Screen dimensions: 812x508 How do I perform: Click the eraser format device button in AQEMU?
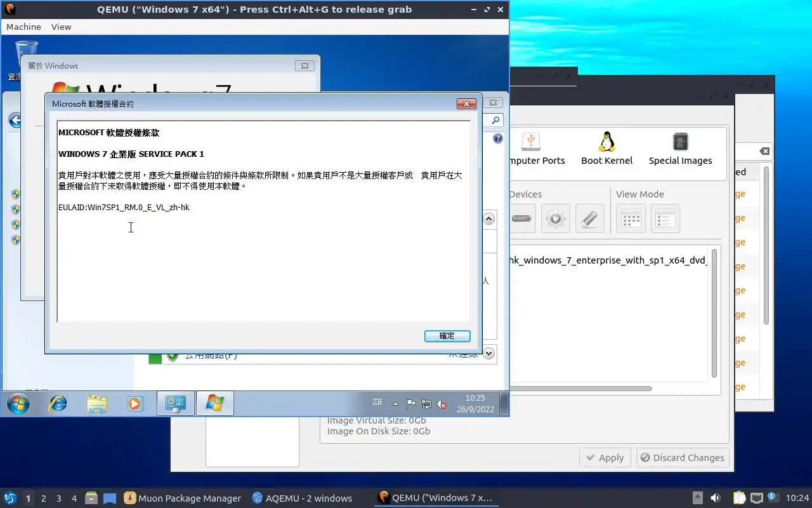pyautogui.click(x=590, y=218)
